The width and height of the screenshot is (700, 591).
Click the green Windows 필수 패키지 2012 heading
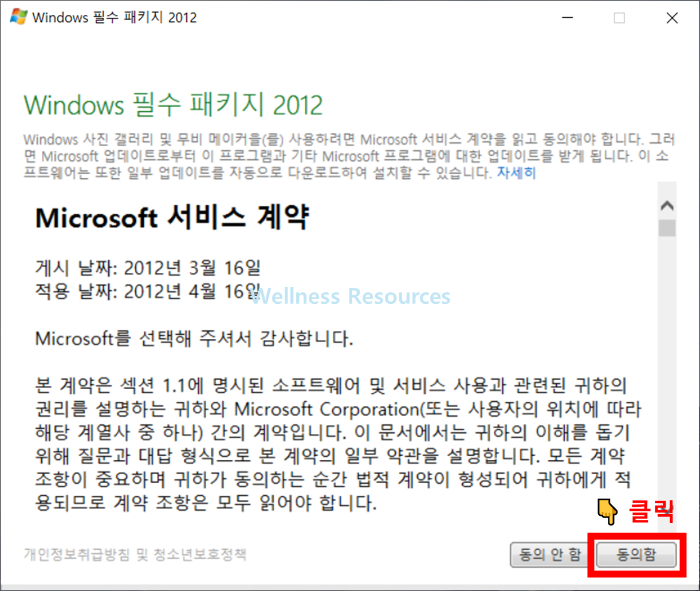pos(173,104)
